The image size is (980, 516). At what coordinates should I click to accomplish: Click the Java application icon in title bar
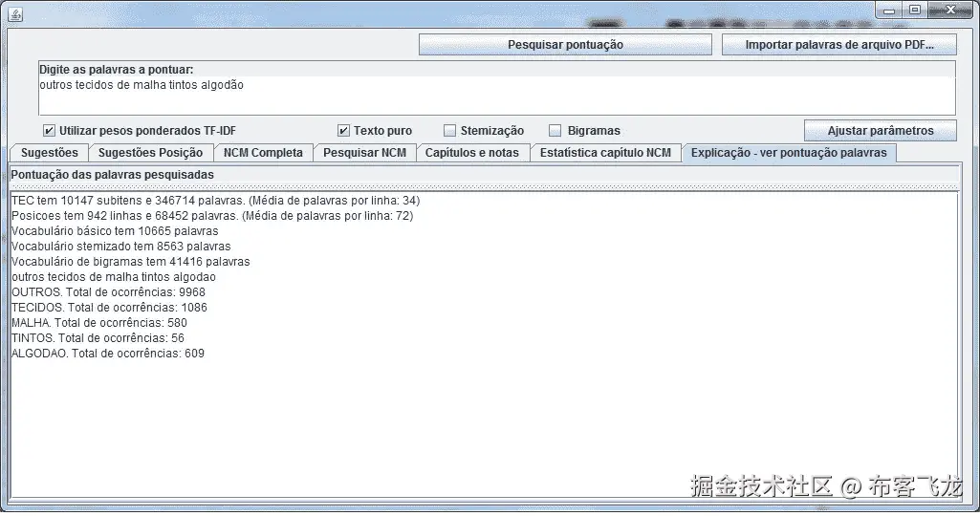click(x=15, y=14)
